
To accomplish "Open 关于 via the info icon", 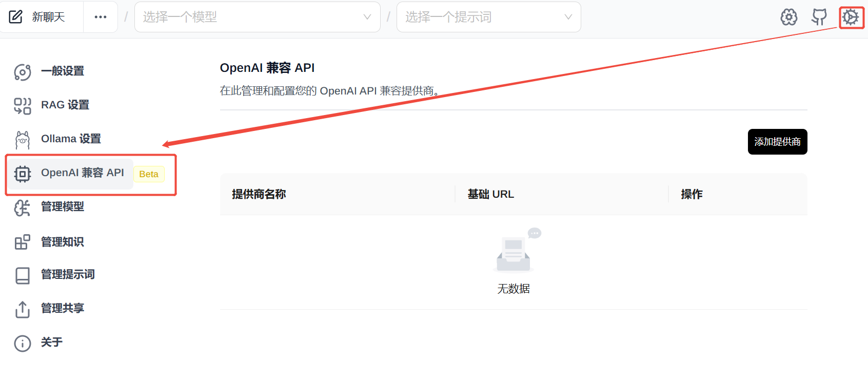I will tap(23, 343).
